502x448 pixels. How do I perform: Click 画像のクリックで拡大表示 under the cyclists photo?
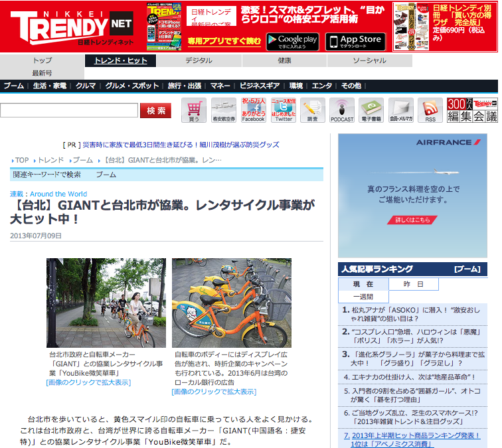[88, 382]
